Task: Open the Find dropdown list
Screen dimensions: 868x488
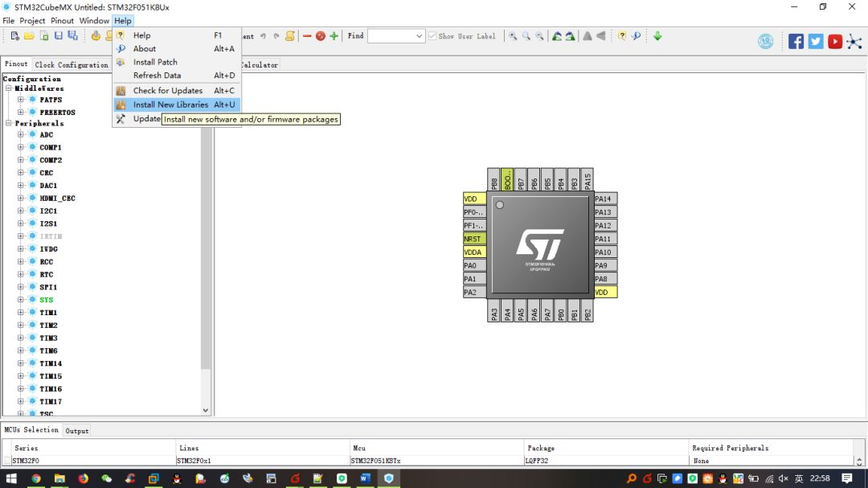Action: click(418, 36)
